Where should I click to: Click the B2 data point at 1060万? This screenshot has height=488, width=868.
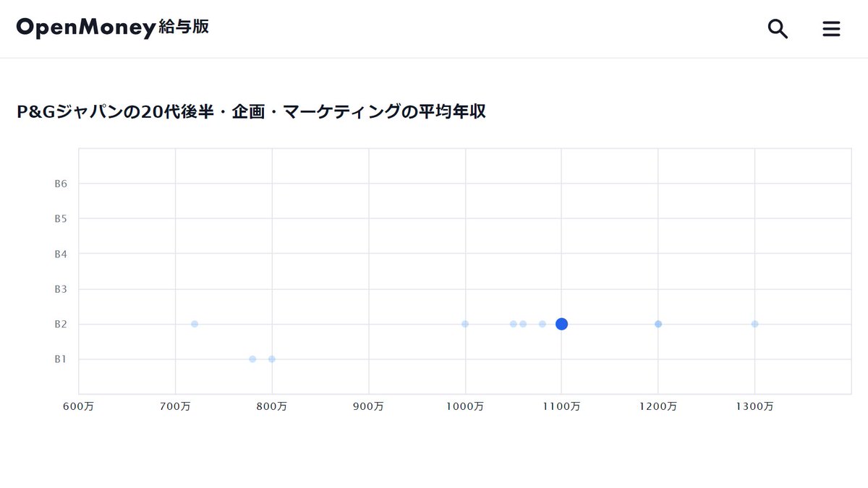[523, 324]
